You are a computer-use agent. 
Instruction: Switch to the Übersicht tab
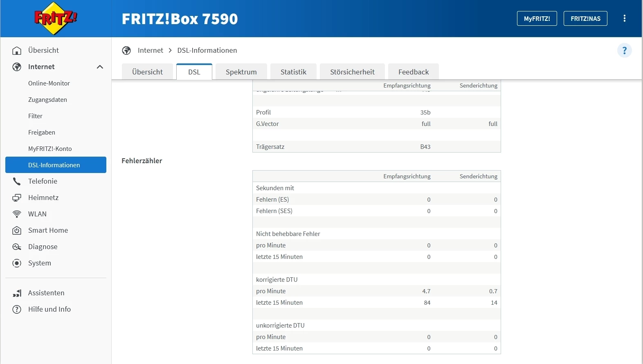(x=147, y=72)
